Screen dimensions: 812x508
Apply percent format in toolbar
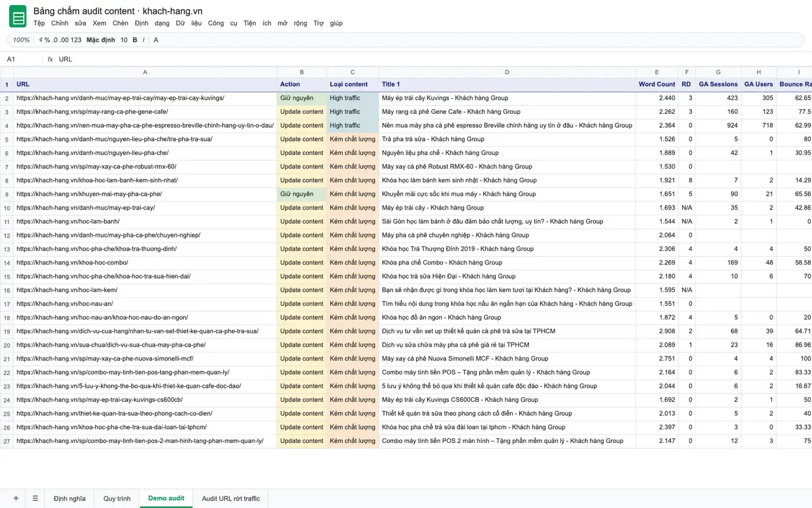(48, 40)
